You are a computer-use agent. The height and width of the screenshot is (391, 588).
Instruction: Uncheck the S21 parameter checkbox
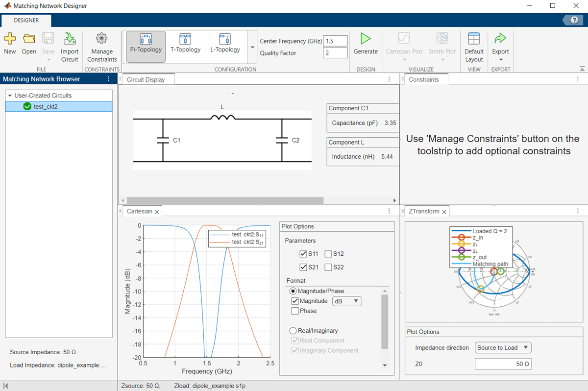pos(303,267)
